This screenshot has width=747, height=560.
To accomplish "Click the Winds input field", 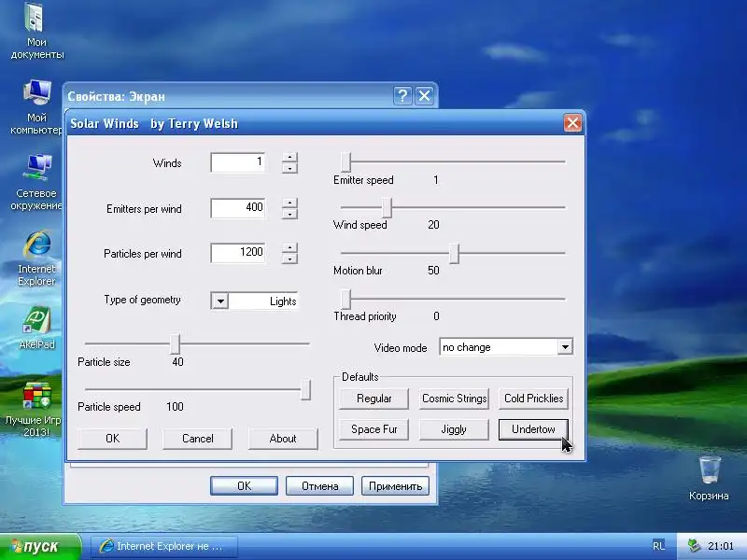I will tap(238, 161).
